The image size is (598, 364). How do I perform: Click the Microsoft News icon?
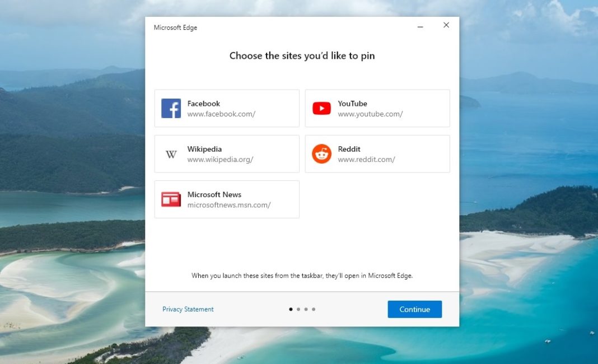pos(171,199)
